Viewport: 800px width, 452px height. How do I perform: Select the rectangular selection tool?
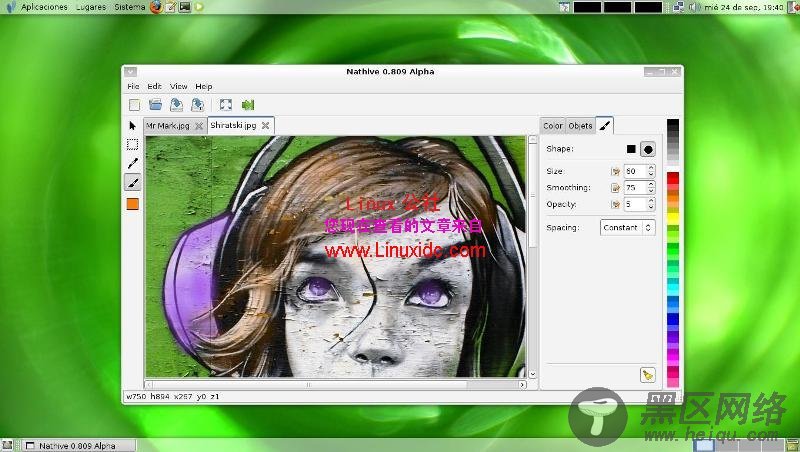[133, 144]
